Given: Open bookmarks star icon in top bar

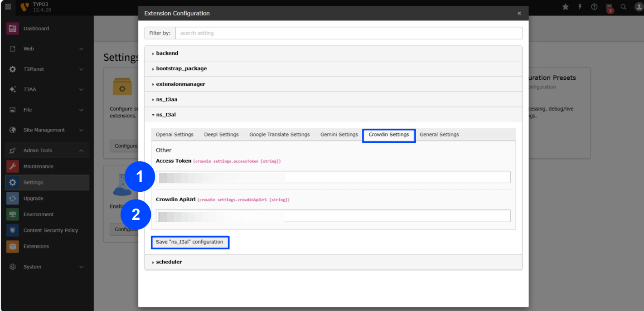Looking at the screenshot, I should click(565, 7).
